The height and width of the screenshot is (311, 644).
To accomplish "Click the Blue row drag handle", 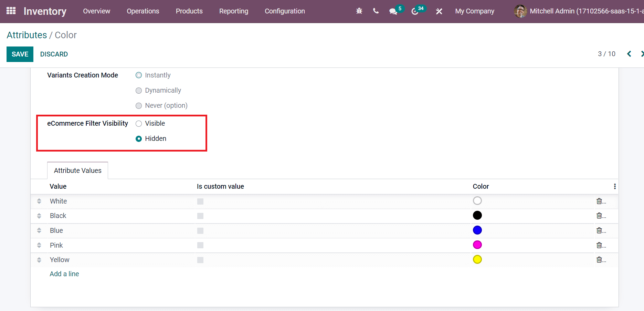I will pyautogui.click(x=39, y=230).
